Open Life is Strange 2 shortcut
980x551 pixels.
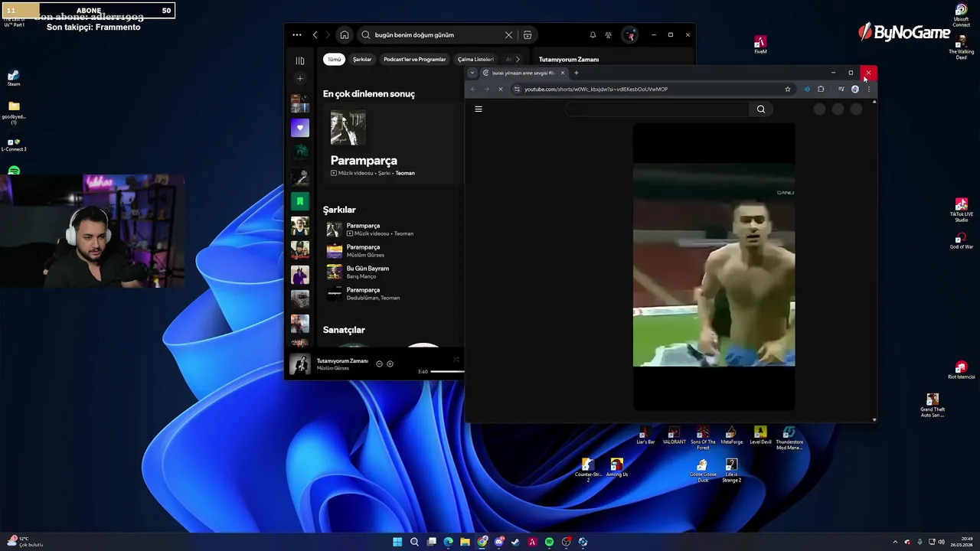(731, 470)
